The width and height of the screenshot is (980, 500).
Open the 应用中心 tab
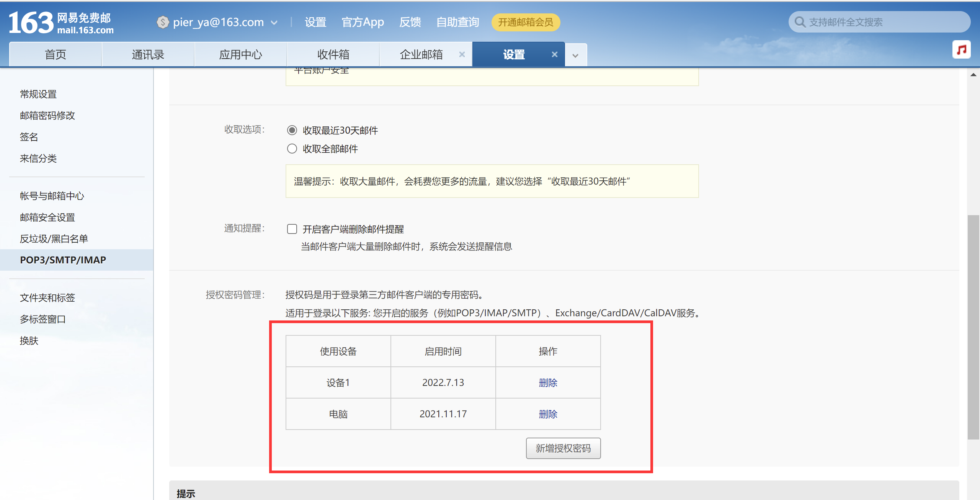[241, 54]
